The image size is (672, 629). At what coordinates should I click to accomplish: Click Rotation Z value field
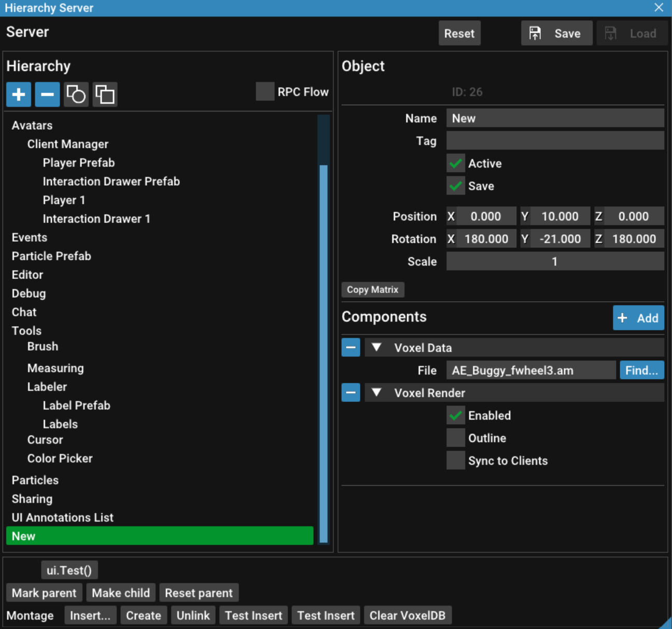coord(634,239)
